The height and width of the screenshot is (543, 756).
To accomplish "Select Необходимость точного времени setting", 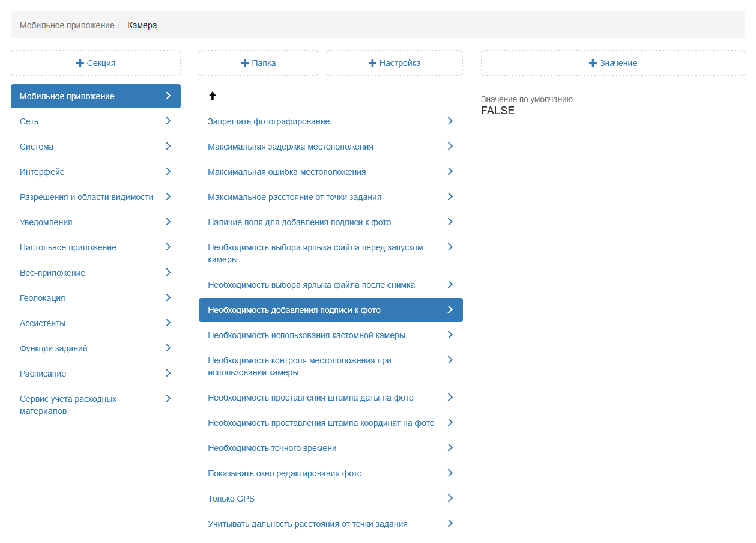I will click(272, 448).
